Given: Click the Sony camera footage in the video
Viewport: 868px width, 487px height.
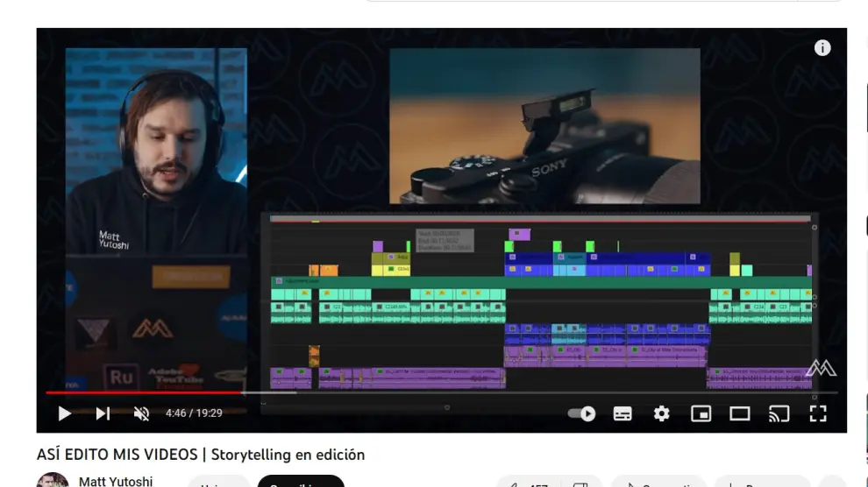Looking at the screenshot, I should pyautogui.click(x=544, y=126).
